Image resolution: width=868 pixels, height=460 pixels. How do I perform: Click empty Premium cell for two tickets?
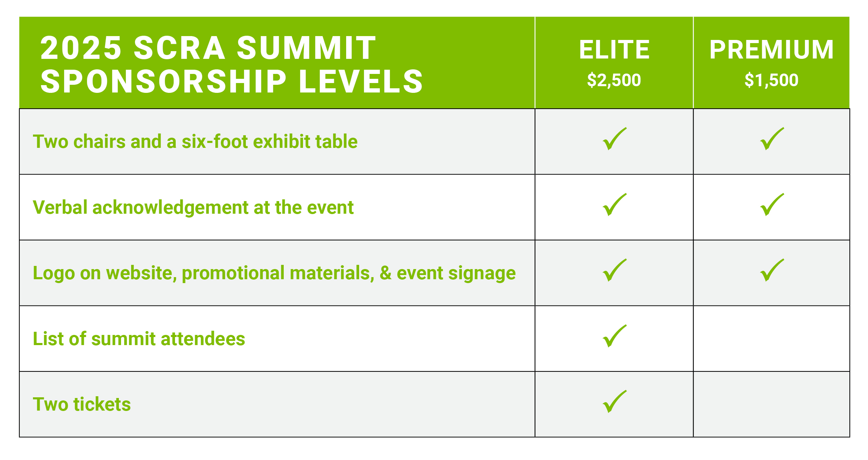coord(772,404)
